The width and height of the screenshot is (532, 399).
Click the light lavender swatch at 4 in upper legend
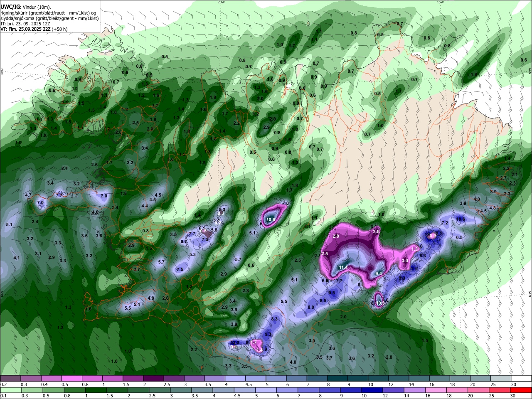point(235,379)
